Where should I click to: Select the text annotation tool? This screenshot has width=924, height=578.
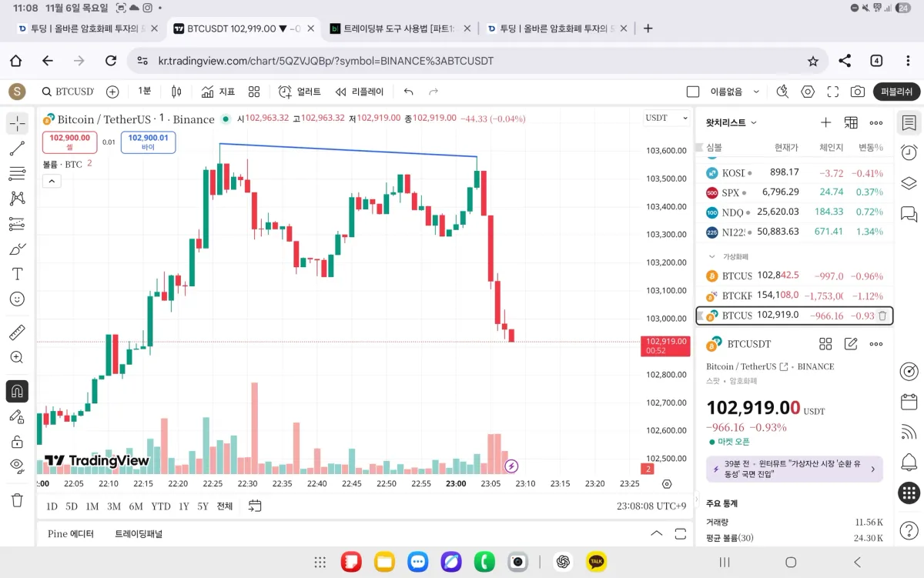17,274
